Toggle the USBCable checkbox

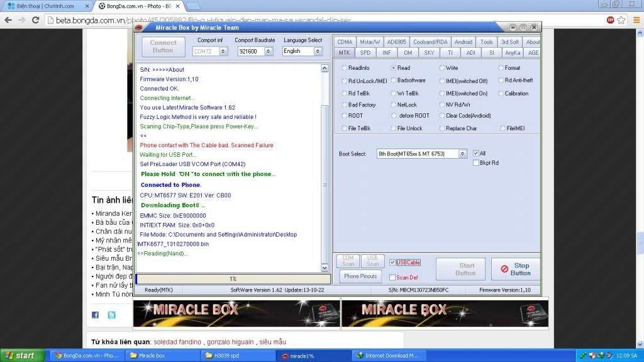pyautogui.click(x=392, y=263)
